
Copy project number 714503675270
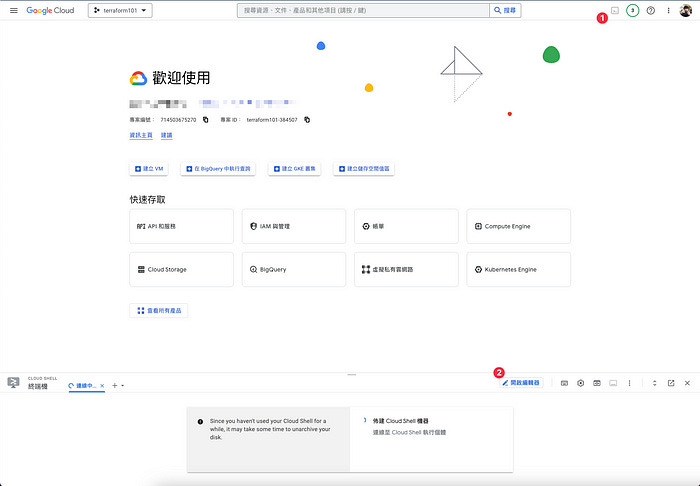[205, 120]
